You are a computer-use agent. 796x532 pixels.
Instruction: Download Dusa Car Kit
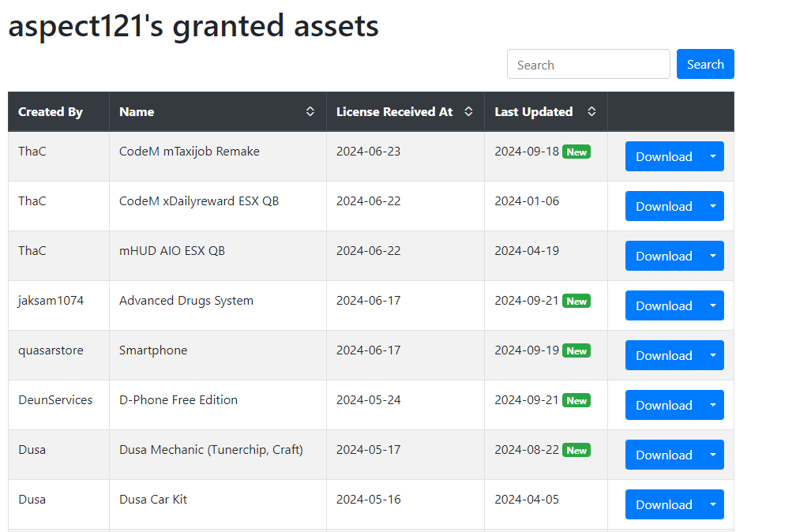coord(663,504)
